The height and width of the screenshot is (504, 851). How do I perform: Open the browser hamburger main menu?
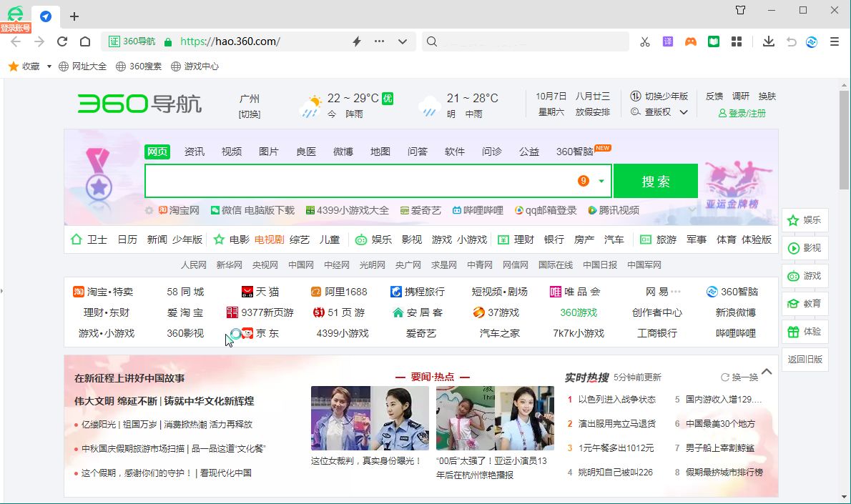pos(834,41)
